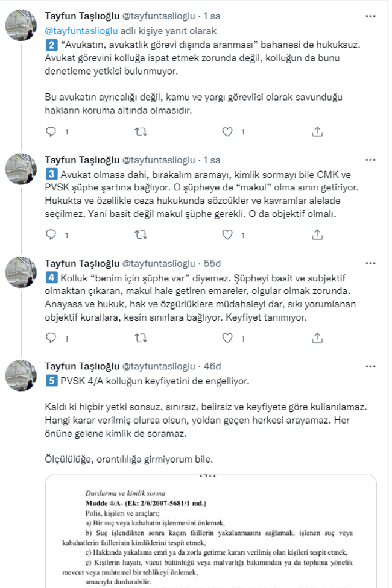Open the more menu on the 55d tweet

coord(370,264)
